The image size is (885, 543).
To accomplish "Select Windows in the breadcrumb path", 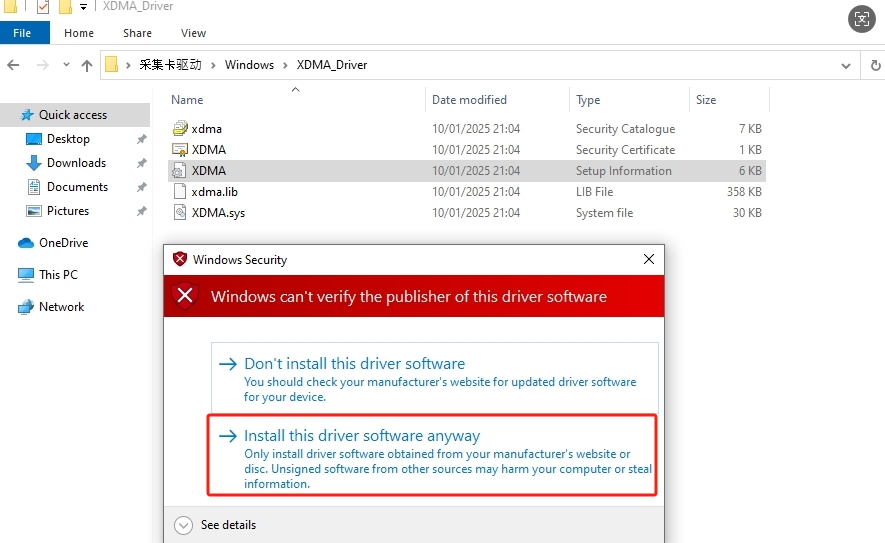I will [249, 64].
